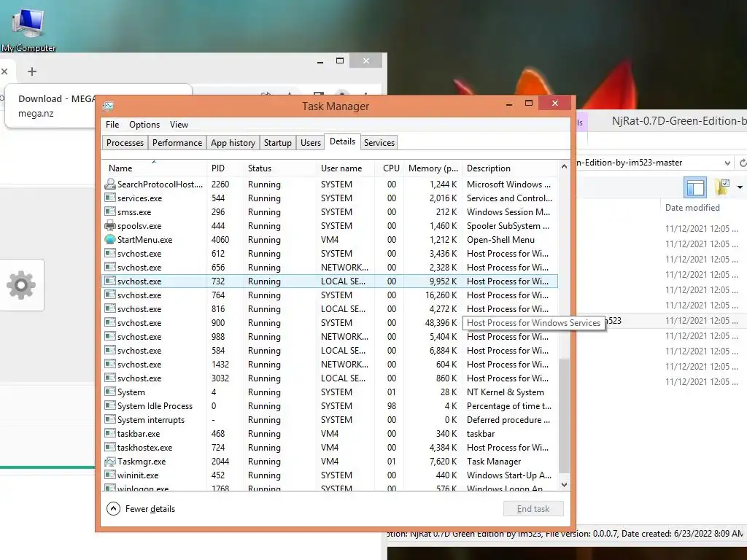
Task: Click the services.exe process icon
Action: [110, 198]
